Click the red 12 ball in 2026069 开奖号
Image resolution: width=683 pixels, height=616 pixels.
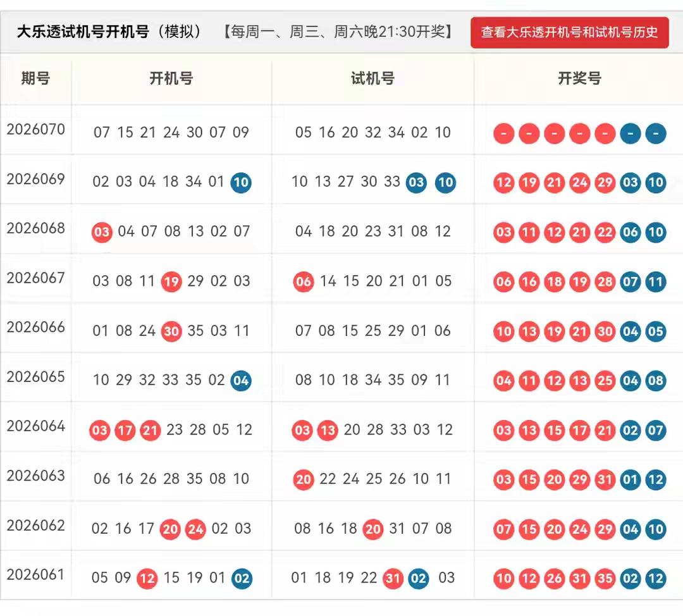(504, 183)
